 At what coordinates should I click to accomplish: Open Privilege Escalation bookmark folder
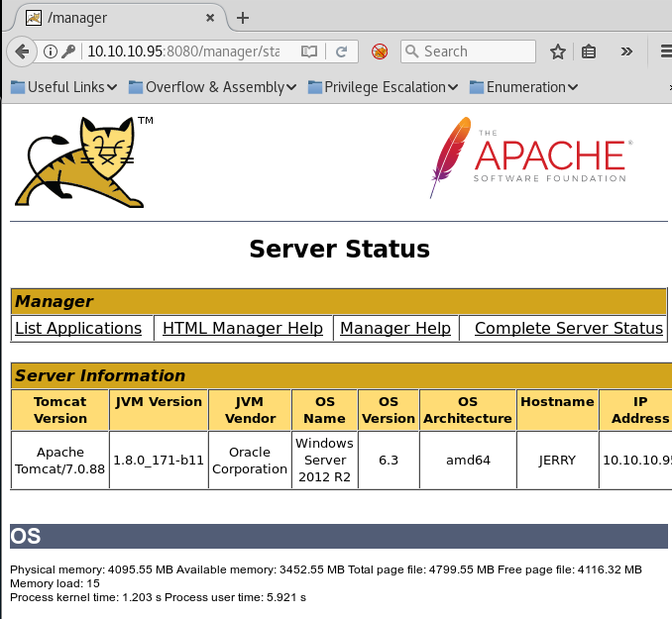point(383,87)
